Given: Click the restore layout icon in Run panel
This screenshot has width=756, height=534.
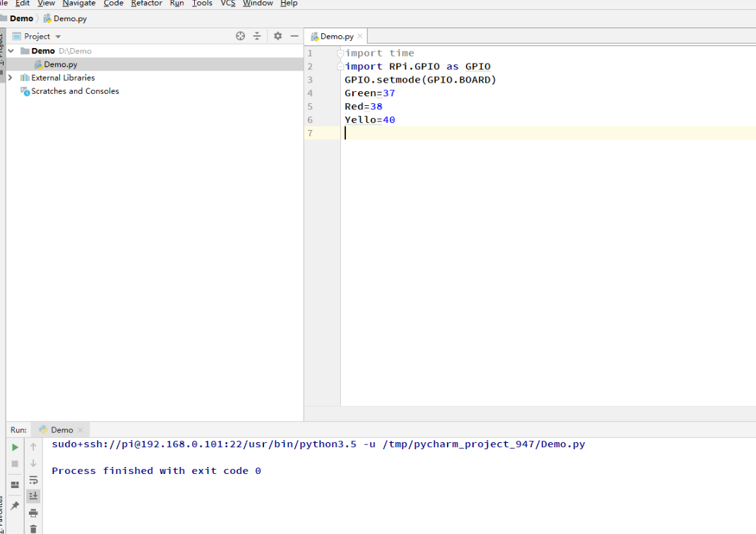Looking at the screenshot, I should (15, 485).
